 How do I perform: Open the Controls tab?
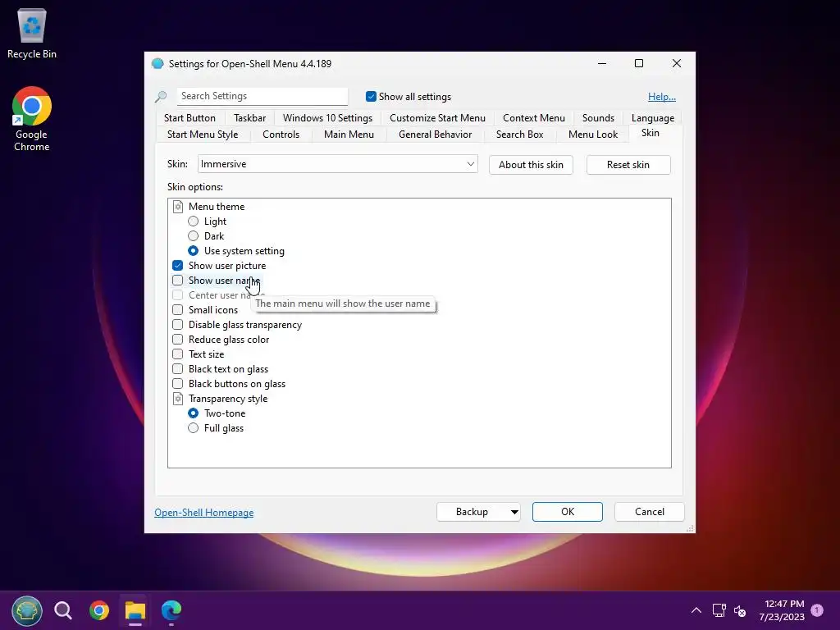pyautogui.click(x=281, y=135)
